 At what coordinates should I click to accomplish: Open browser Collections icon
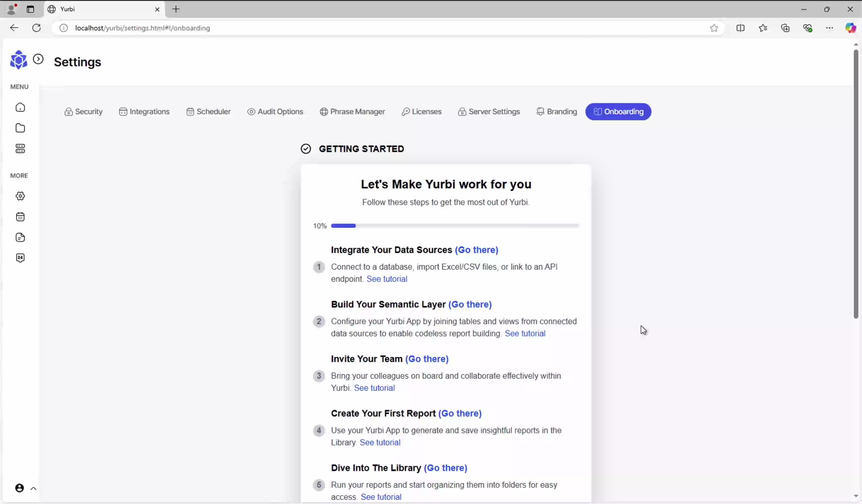pyautogui.click(x=785, y=28)
